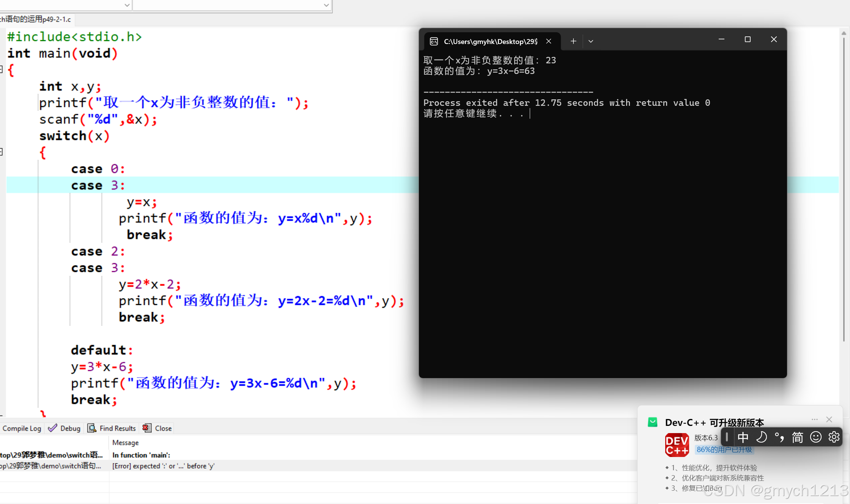Click the Dev-C++ red logo icon
This screenshot has width=850, height=504.
677,445
